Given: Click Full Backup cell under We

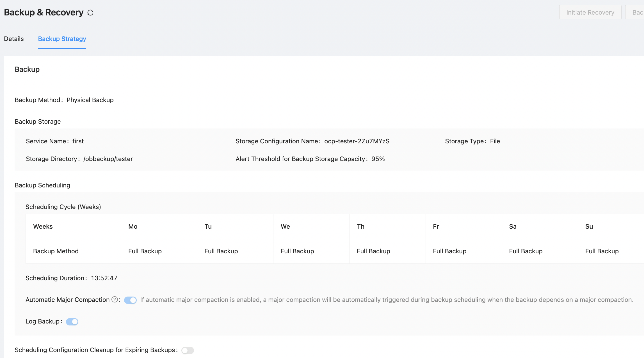Looking at the screenshot, I should (297, 251).
